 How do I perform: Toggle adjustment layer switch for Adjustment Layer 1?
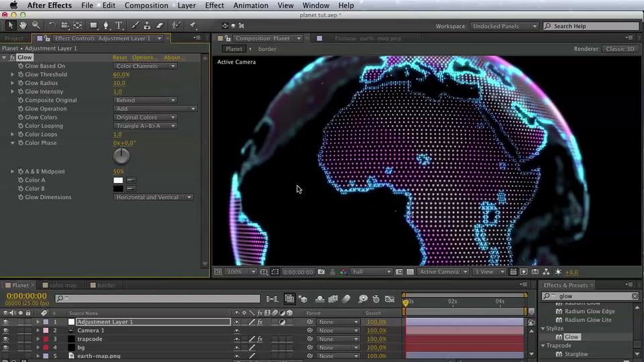(x=282, y=322)
